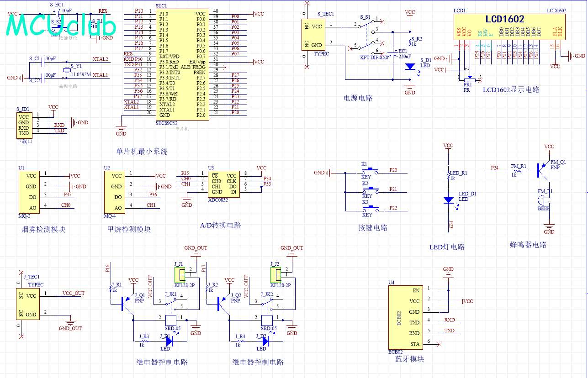Click the LED_D1 diode symbol
The image size is (588, 378).
click(449, 200)
